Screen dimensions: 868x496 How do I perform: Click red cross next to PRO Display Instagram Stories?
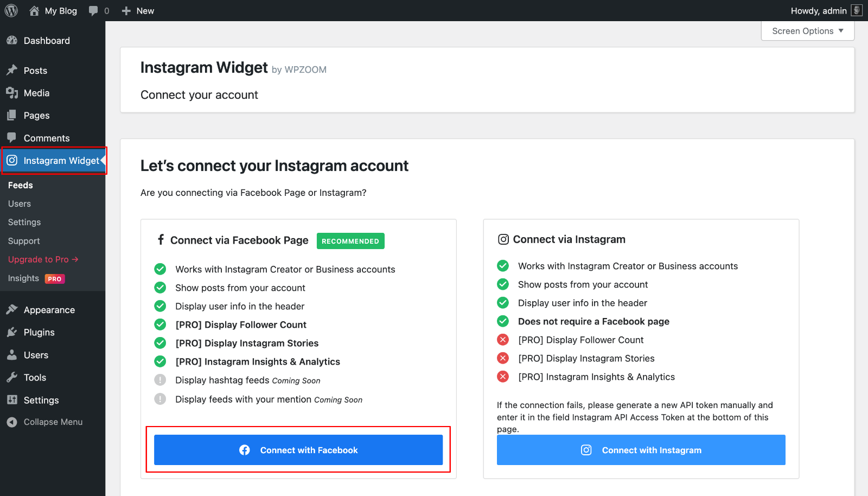tap(503, 358)
